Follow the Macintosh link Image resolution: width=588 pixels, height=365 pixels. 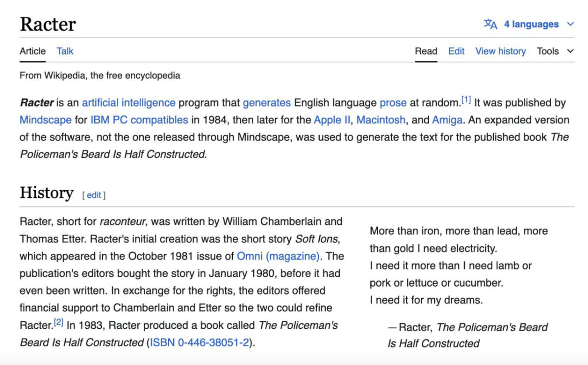(x=381, y=120)
